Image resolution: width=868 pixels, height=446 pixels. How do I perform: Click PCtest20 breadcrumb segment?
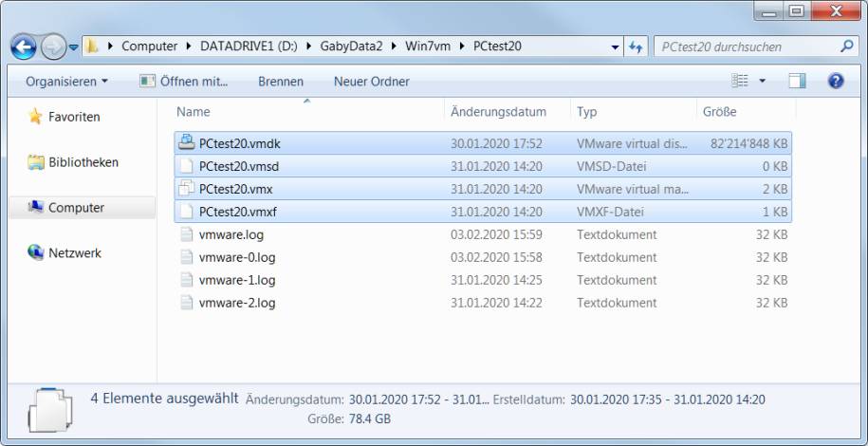[497, 46]
